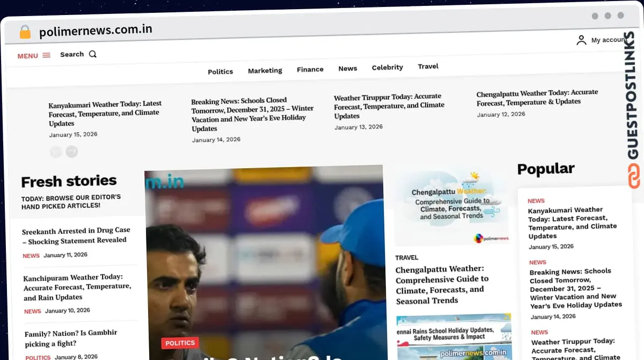The width and height of the screenshot is (644, 360).
Task: Click date January 14, 2026 under Breaking News headline
Action: [x=216, y=140]
